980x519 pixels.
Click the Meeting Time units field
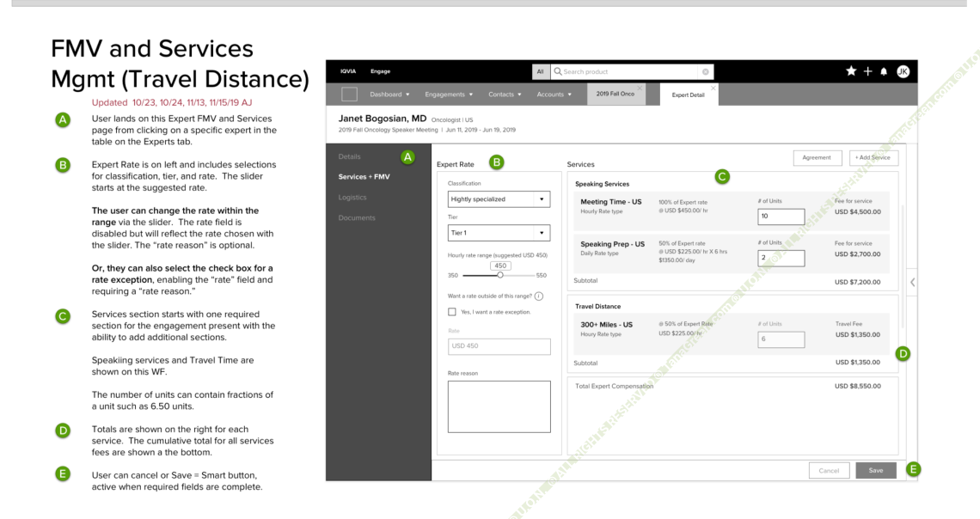781,217
